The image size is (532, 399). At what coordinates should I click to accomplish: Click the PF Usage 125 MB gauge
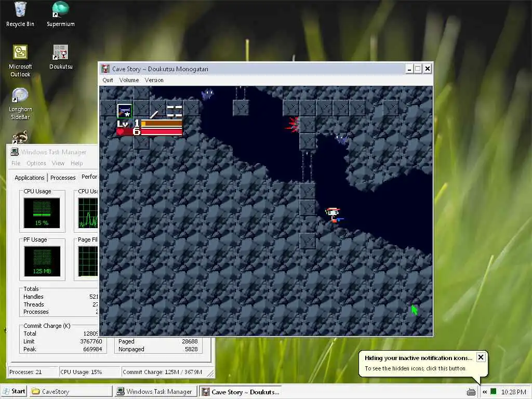point(42,261)
